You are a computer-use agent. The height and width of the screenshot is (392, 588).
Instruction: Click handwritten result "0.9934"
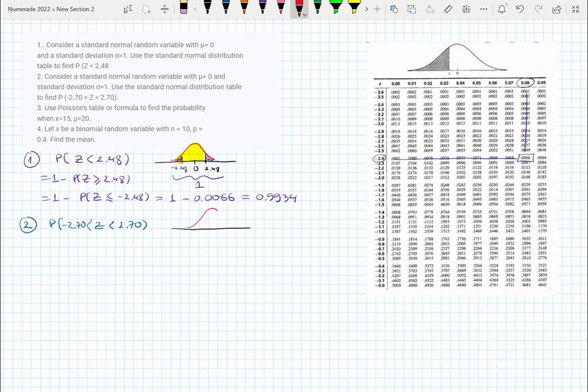click(x=276, y=197)
